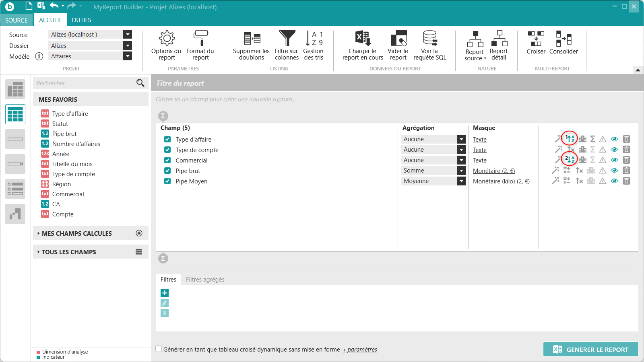Viewport: 644px width, 362px height.
Task: Expand the TOUS LES CHAMPS section
Action: [69, 252]
